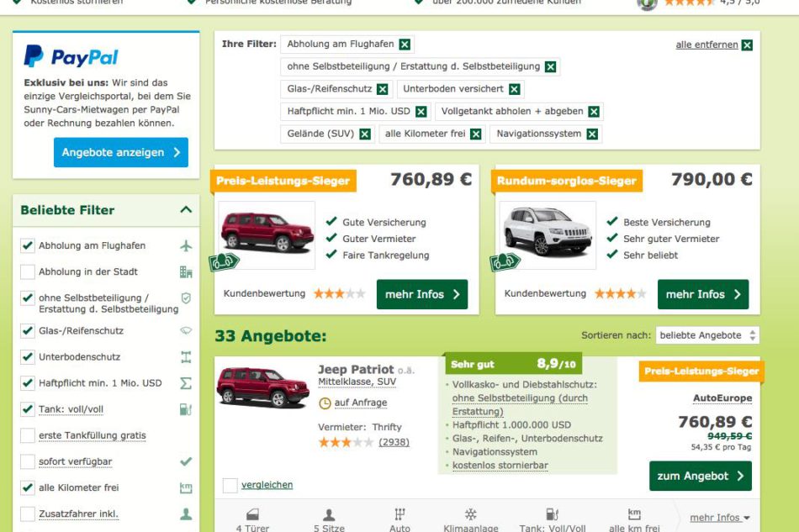Screen dimensions: 799x532
Task: Click the airplane icon for airport pickup
Action: [186, 245]
